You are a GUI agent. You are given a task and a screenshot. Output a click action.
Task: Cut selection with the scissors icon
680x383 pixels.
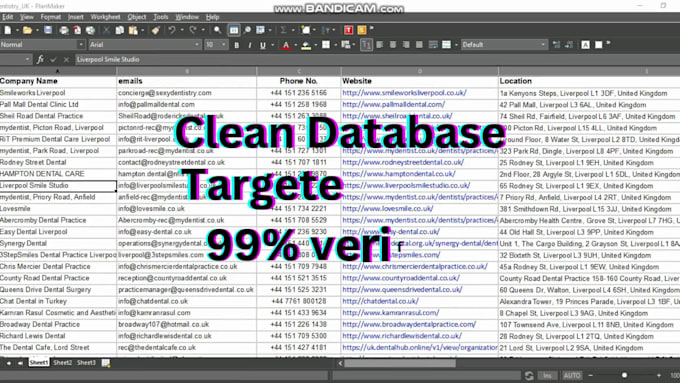106,30
